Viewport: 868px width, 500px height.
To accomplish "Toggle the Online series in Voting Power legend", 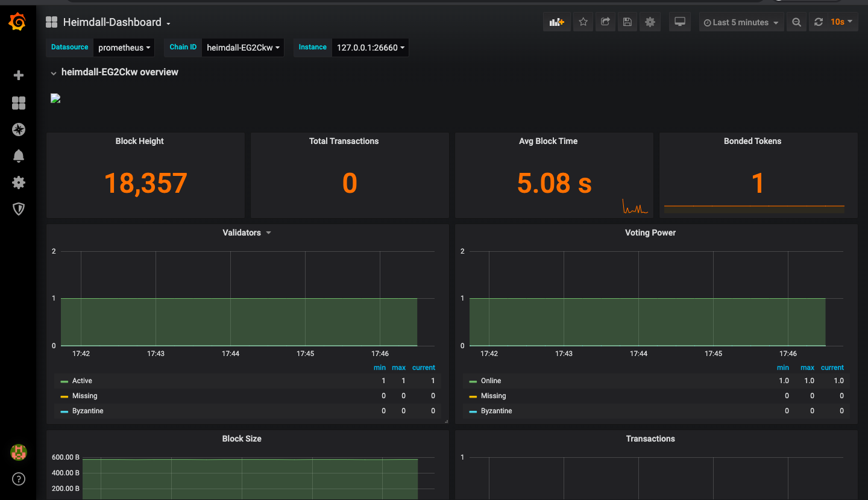I will (491, 381).
